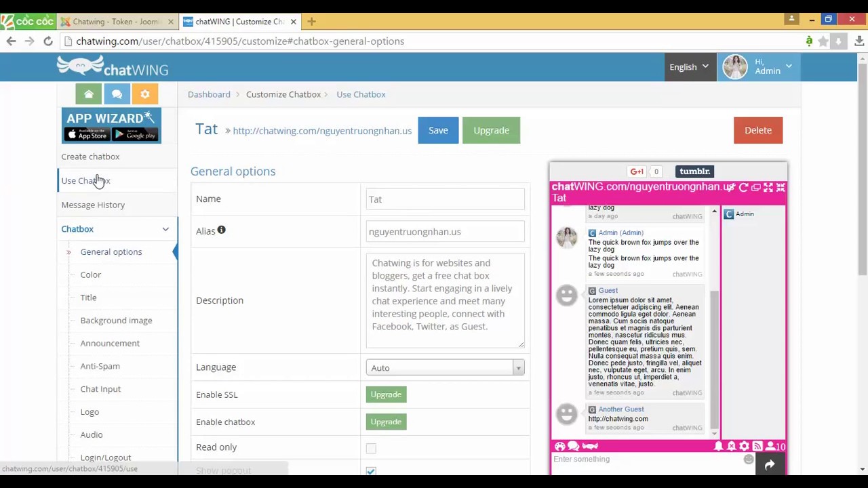The image size is (868, 488).
Task: Refresh the chatbox preview
Action: coord(744,187)
